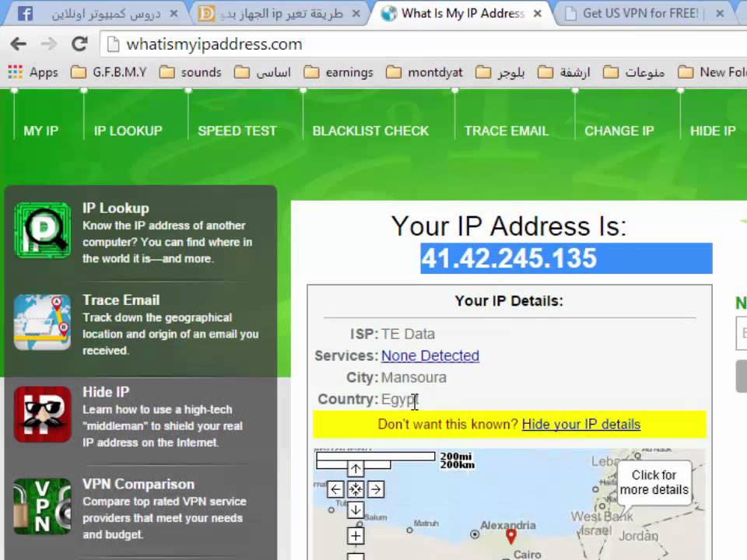Screen dimensions: 747x560
Task: Close the Get US VPN for FREE tab
Action: pyautogui.click(x=720, y=14)
